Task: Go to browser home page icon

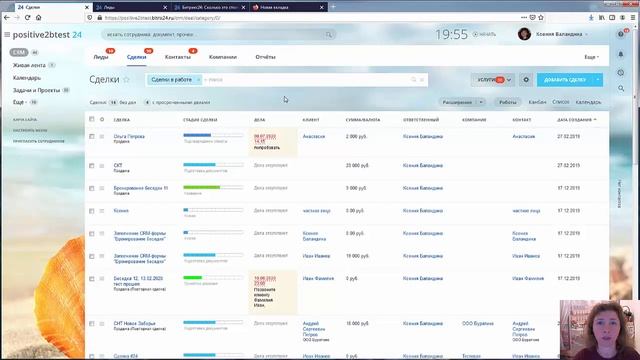Action: click(38, 18)
